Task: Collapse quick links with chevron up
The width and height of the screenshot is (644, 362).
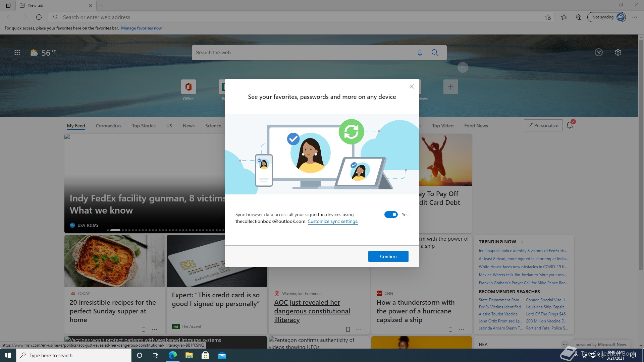Action: (463, 67)
